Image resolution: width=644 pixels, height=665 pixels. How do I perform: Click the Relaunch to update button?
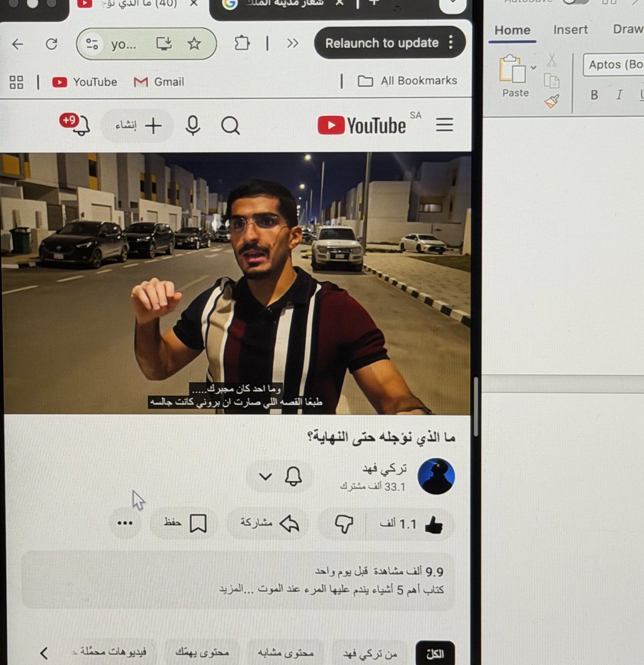[x=382, y=43]
